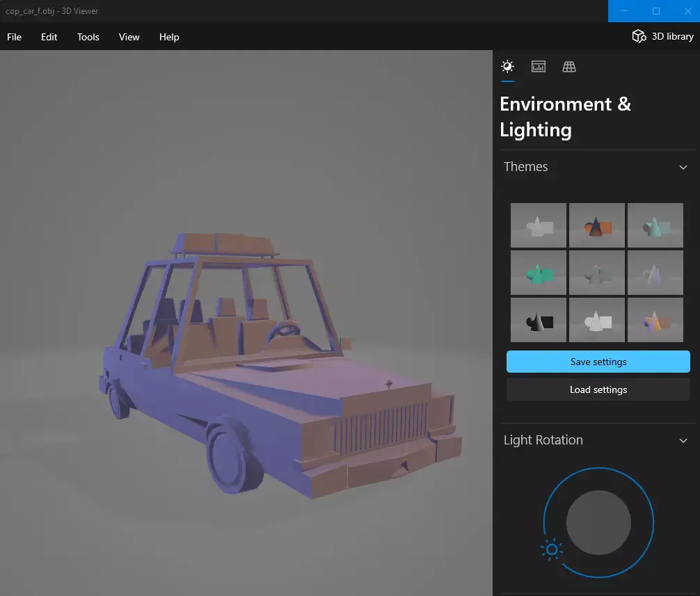Viewport: 700px width, 596px height.
Task: Open the View menu
Action: tap(129, 37)
